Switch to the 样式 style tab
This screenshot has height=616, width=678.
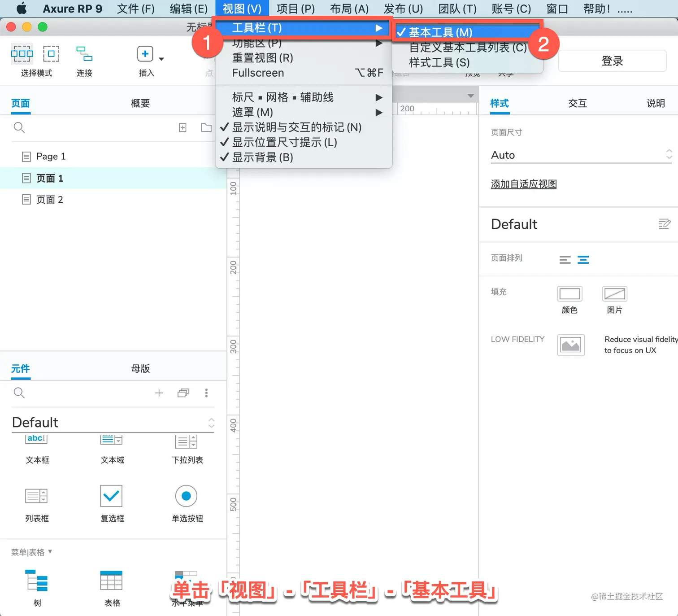pyautogui.click(x=500, y=104)
